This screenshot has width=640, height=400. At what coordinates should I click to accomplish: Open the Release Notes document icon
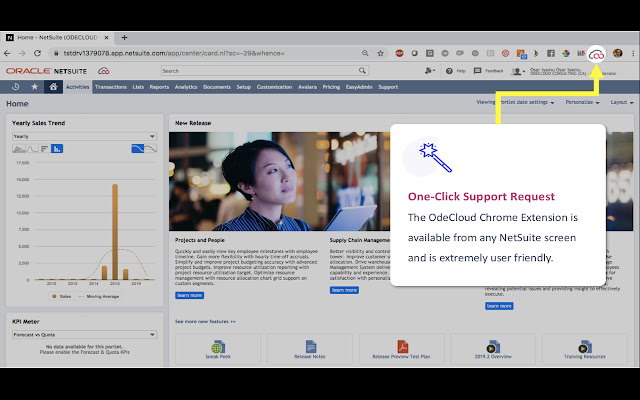click(310, 349)
